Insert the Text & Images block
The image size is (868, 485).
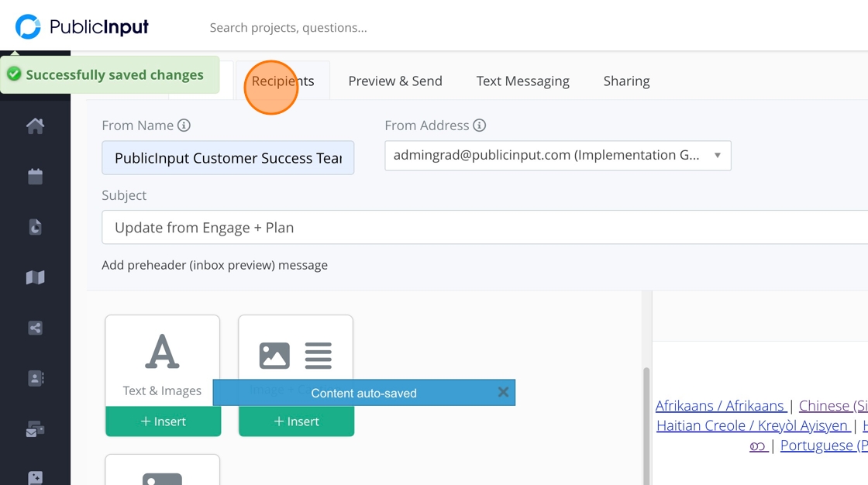163,421
